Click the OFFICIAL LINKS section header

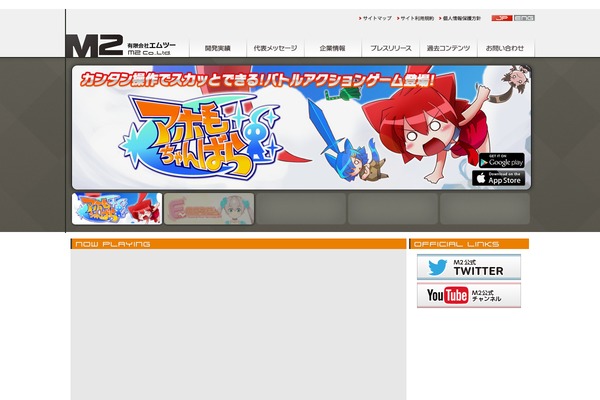click(469, 244)
